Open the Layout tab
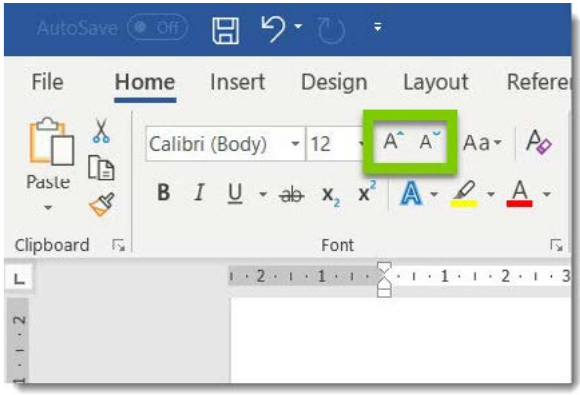The height and width of the screenshot is (395, 580). tap(436, 83)
